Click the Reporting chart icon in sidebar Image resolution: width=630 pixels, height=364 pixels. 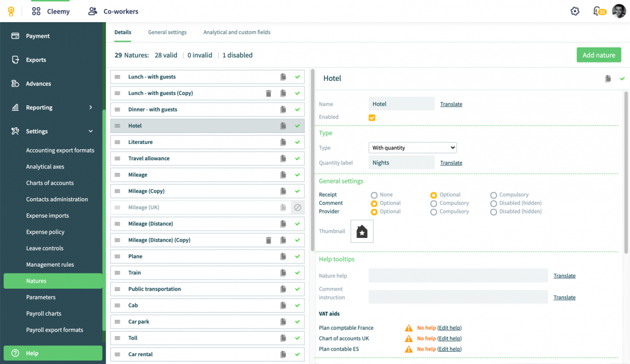pos(15,107)
